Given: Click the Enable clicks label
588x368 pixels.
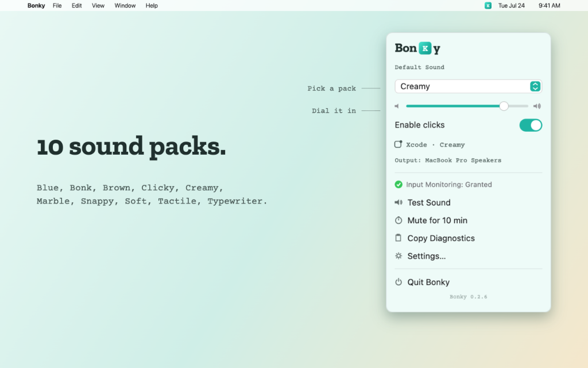Looking at the screenshot, I should (x=420, y=125).
